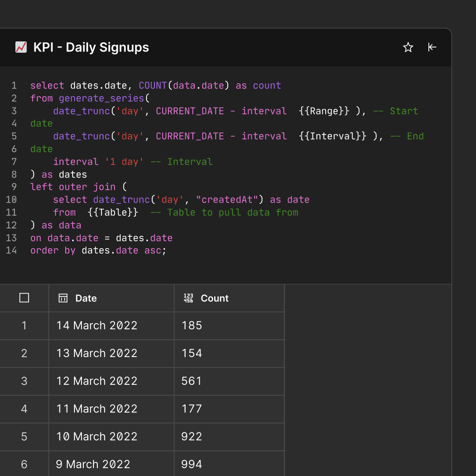This screenshot has width=476, height=476.
Task: Collapse the panel with the arrow-to-bar icon
Action: [x=432, y=47]
